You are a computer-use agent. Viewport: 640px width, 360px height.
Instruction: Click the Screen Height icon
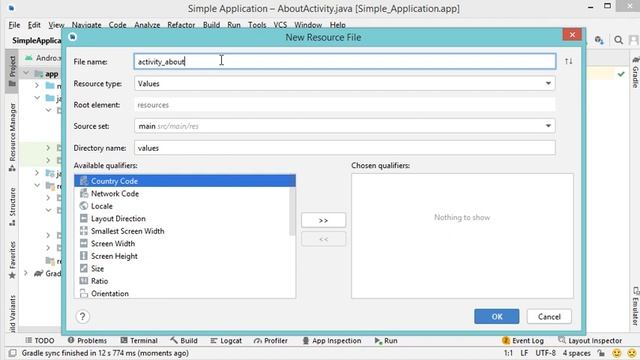[84, 256]
